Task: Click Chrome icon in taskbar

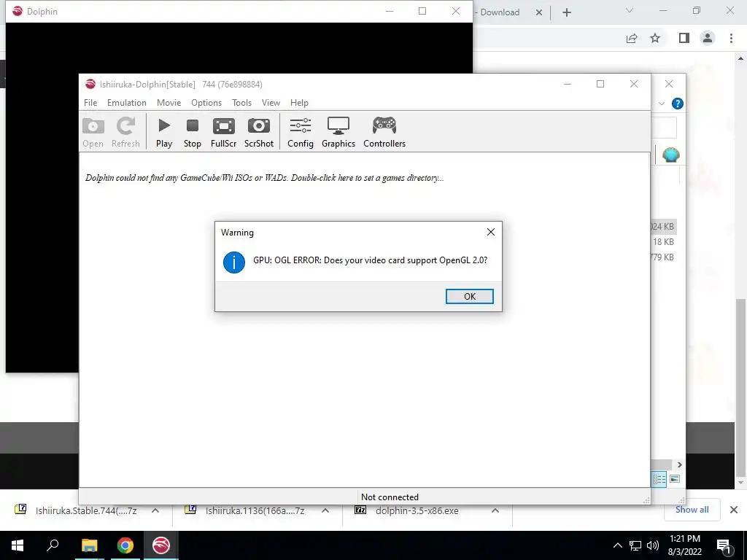Action: [x=125, y=545]
